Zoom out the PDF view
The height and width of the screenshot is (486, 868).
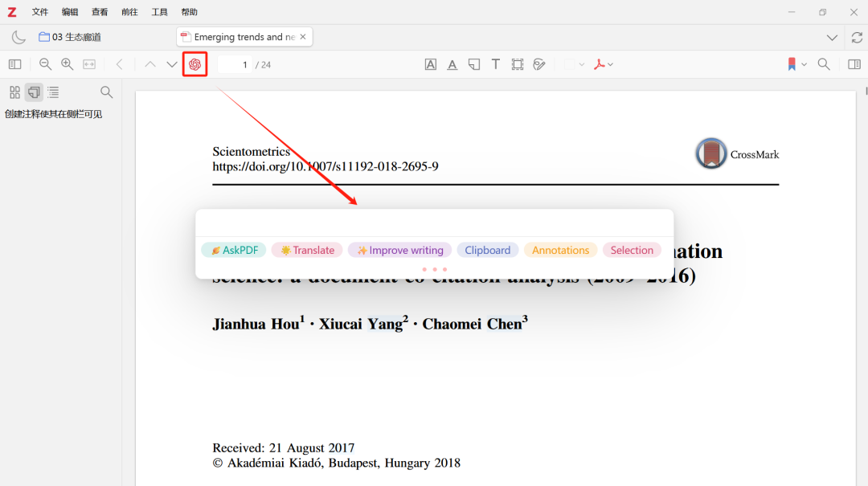(x=46, y=64)
